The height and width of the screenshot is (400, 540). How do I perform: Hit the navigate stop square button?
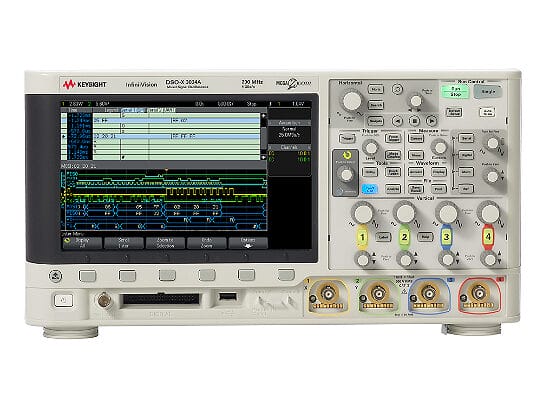coord(415,121)
